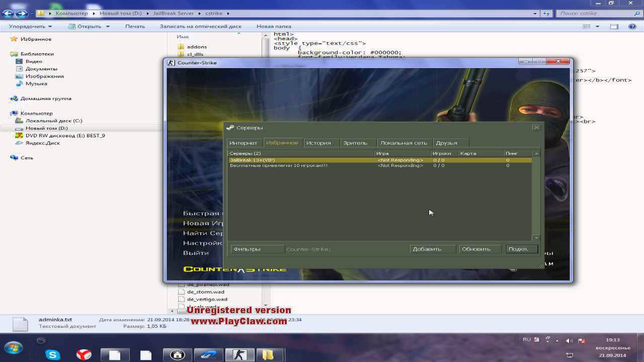Click the server list scroll-down arrow
The height and width of the screenshot is (362, 644).
[536, 238]
